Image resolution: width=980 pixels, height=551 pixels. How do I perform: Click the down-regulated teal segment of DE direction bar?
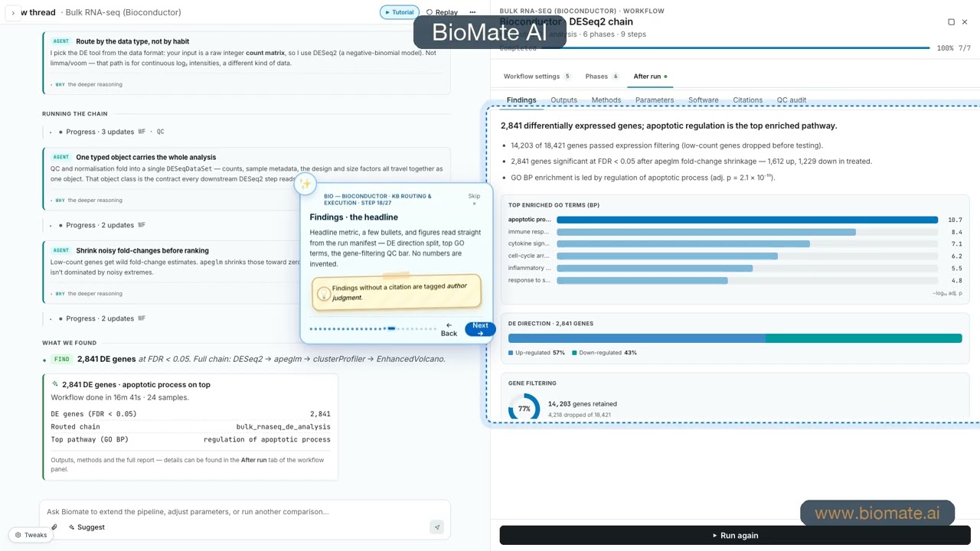point(864,338)
